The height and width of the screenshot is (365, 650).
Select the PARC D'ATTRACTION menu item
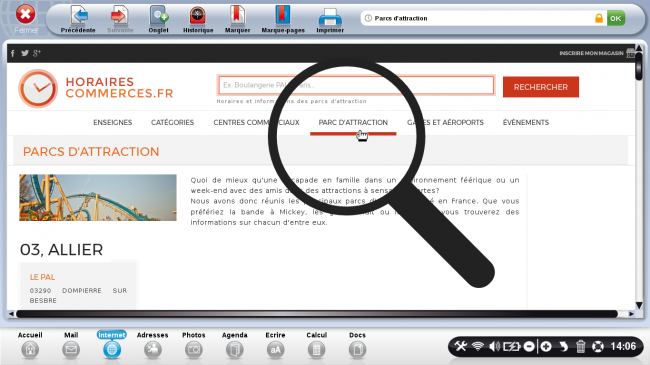pos(353,122)
